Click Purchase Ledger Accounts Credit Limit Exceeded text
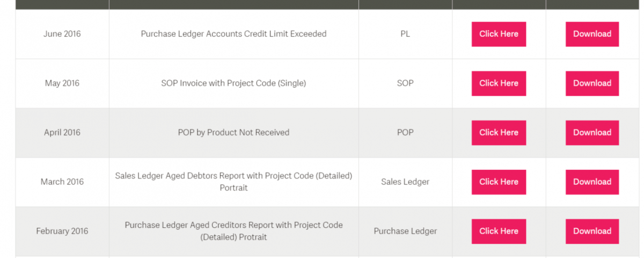 point(233,34)
